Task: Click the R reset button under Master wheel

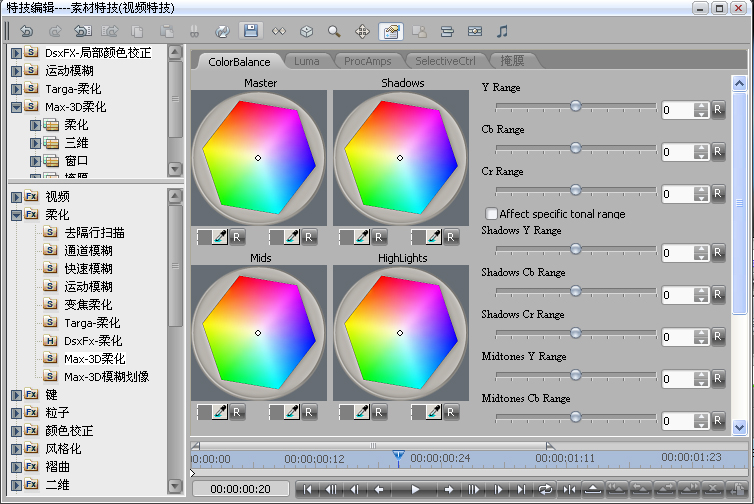Action: [237, 237]
